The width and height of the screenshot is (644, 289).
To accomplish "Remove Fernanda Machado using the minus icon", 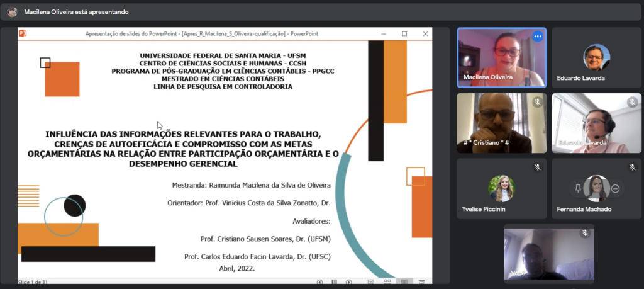I will [x=616, y=188].
